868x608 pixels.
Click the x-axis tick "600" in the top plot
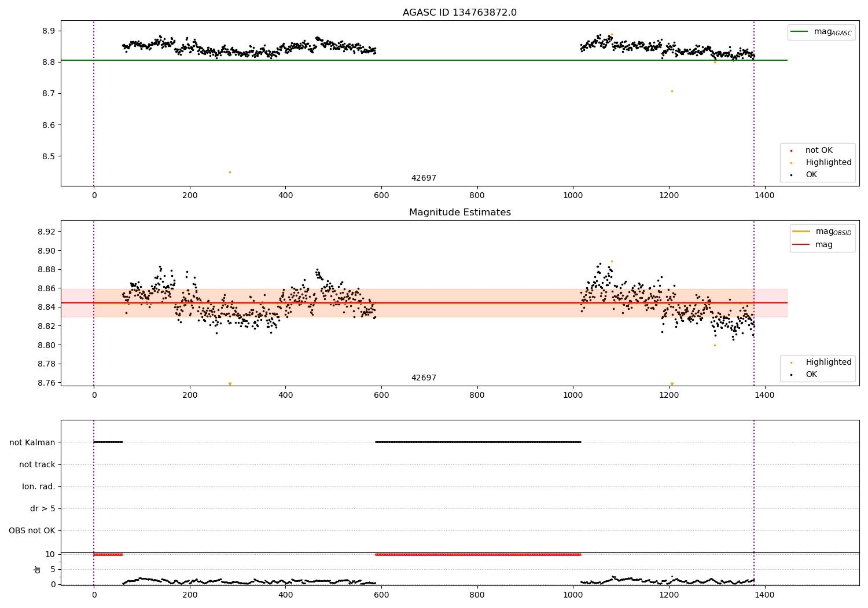click(x=381, y=196)
